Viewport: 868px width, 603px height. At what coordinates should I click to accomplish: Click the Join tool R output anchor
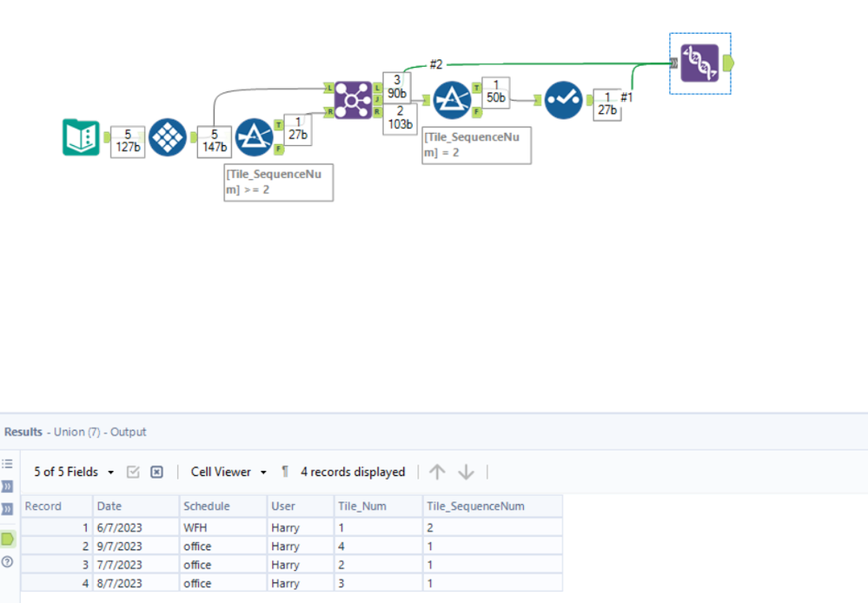click(x=378, y=112)
